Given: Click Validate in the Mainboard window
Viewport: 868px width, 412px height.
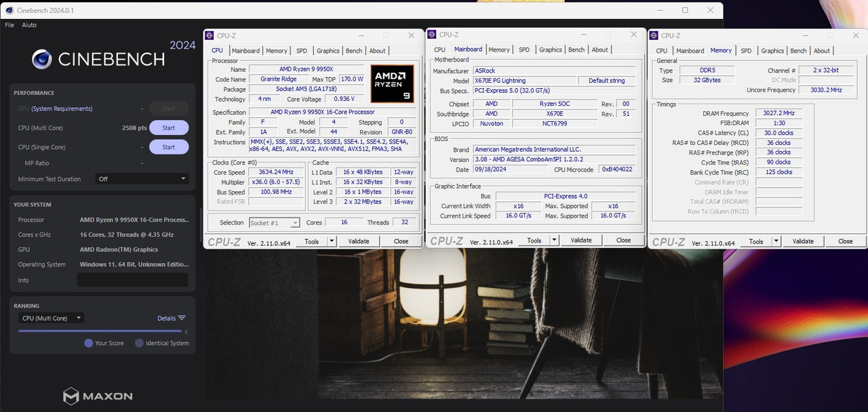Looking at the screenshot, I should coord(581,241).
